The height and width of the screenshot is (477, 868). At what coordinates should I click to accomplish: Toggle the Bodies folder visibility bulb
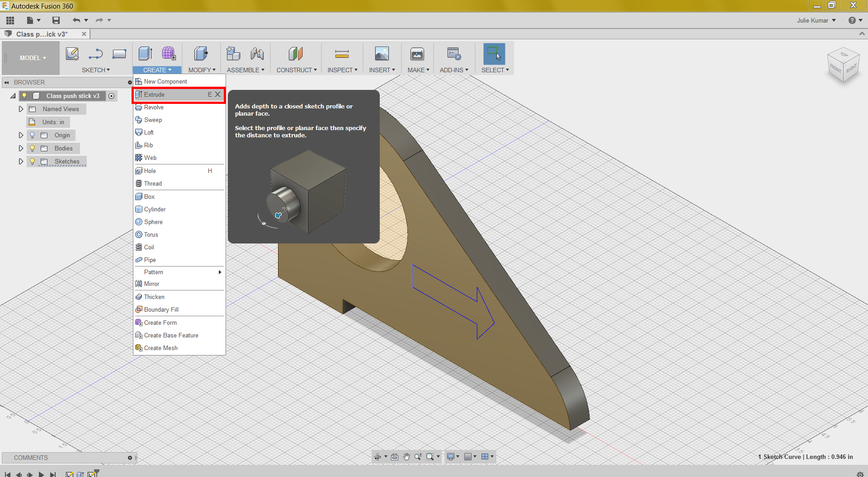click(32, 148)
